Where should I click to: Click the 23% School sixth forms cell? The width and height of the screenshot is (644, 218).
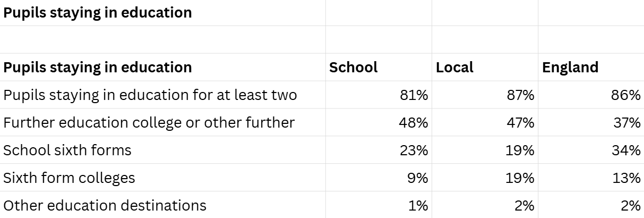coord(414,150)
